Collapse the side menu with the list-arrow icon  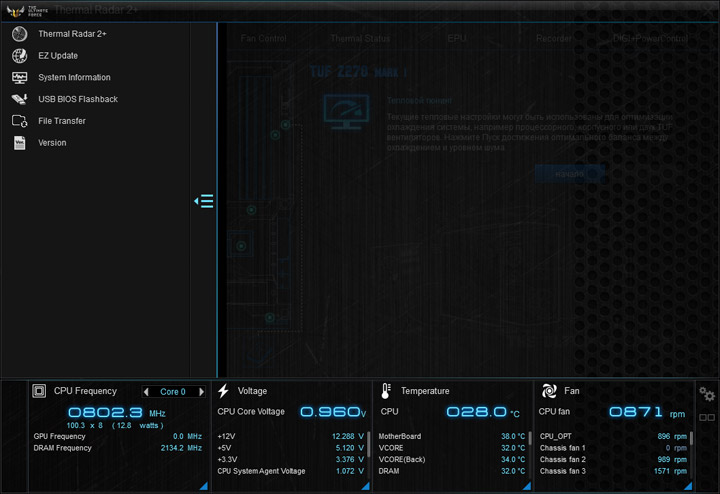(x=204, y=201)
